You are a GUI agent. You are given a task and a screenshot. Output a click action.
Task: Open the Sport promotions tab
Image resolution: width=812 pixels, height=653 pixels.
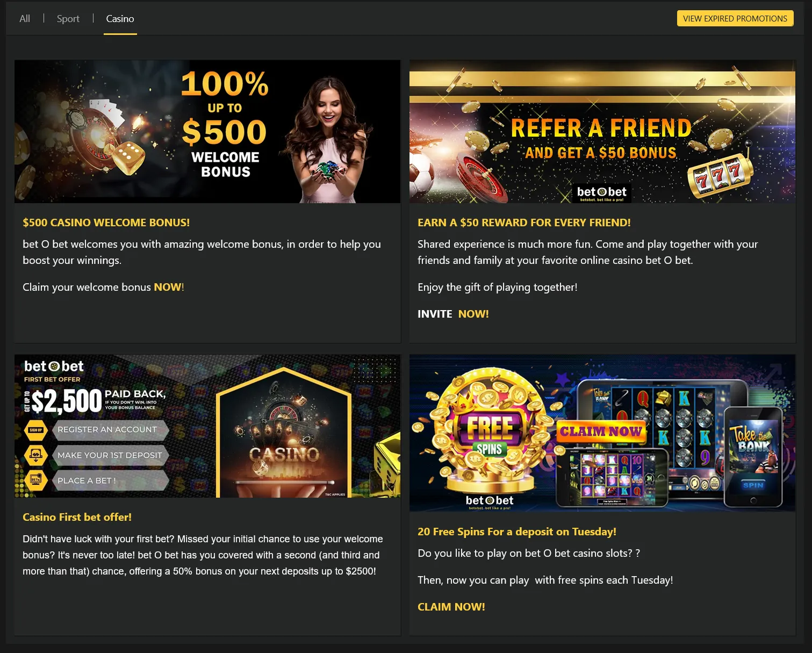point(68,18)
